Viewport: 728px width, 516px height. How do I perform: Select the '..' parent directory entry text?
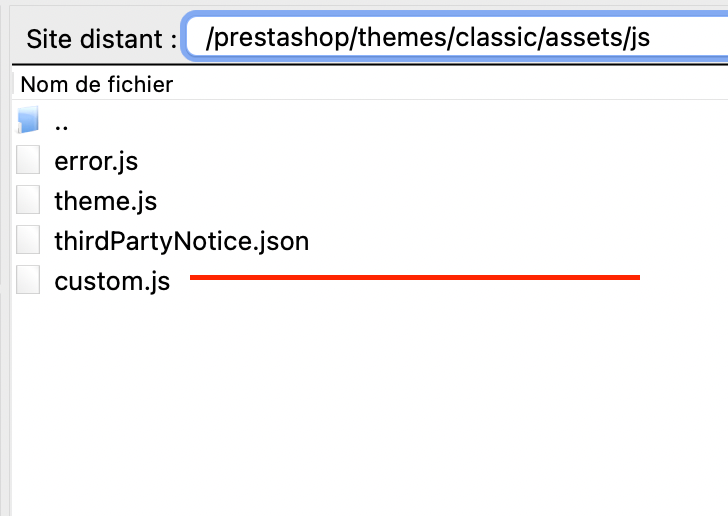click(61, 124)
